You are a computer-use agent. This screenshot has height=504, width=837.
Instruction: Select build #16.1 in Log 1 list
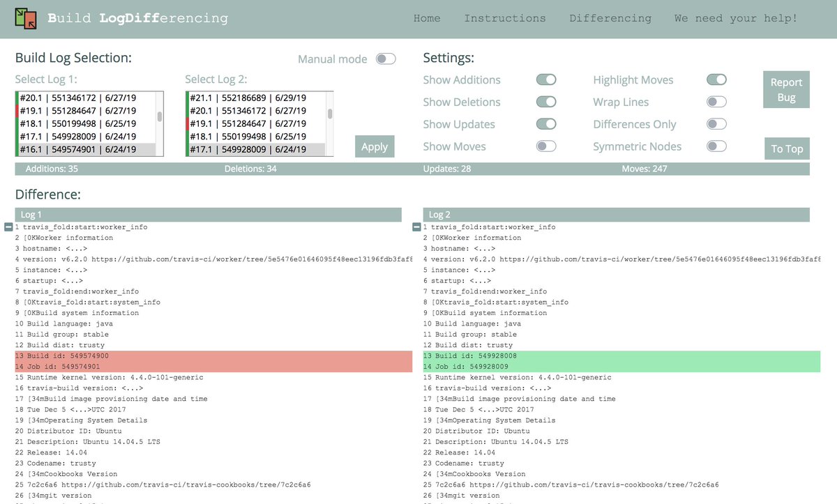pos(86,149)
